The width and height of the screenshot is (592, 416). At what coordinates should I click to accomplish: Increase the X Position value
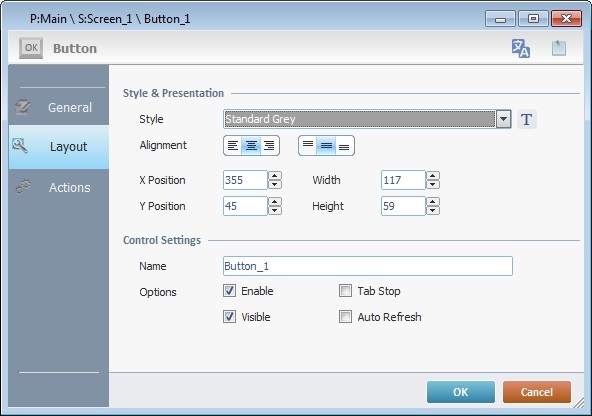point(275,176)
